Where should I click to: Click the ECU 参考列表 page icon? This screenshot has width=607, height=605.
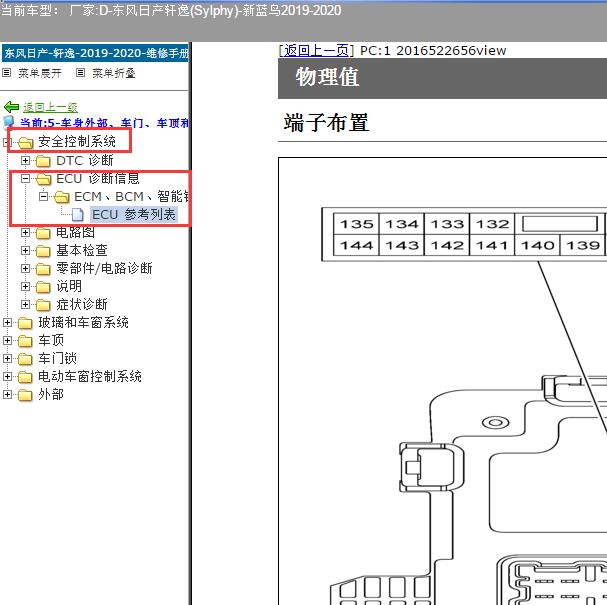tap(78, 215)
